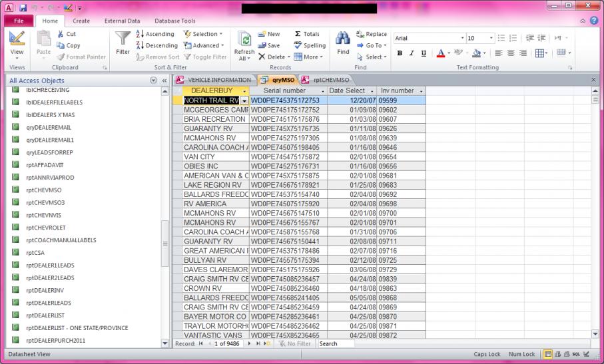Switch to rptCHEVMSO document tab
This screenshot has width=604, height=364.
pos(326,80)
